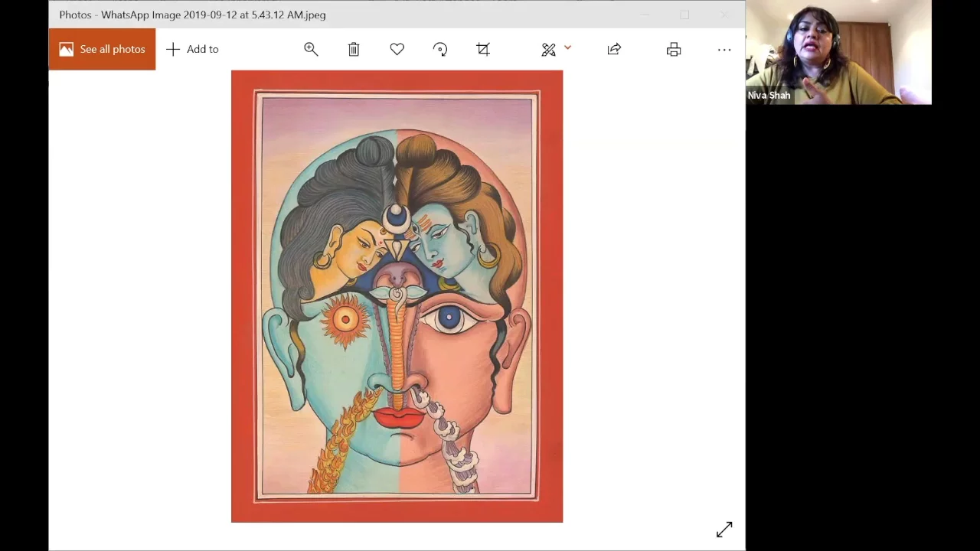
Task: Delete the photo with trash icon
Action: tap(354, 49)
